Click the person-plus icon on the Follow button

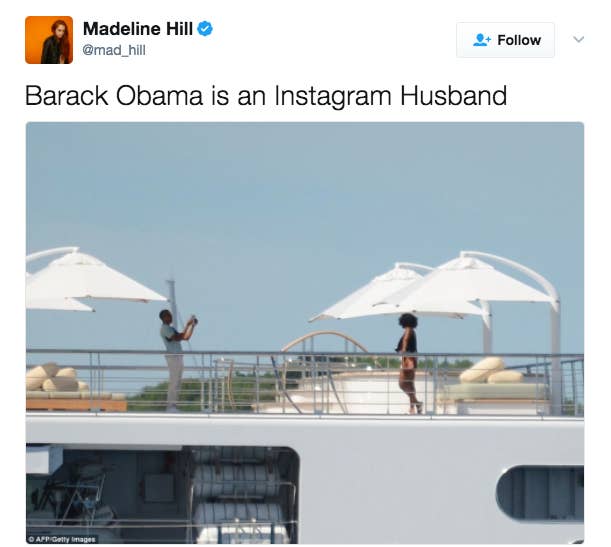[x=482, y=40]
